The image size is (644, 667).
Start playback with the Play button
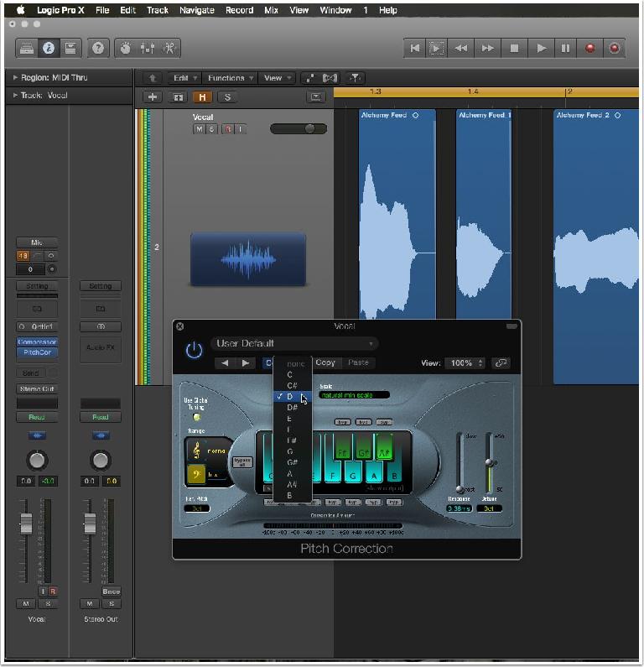coord(541,48)
